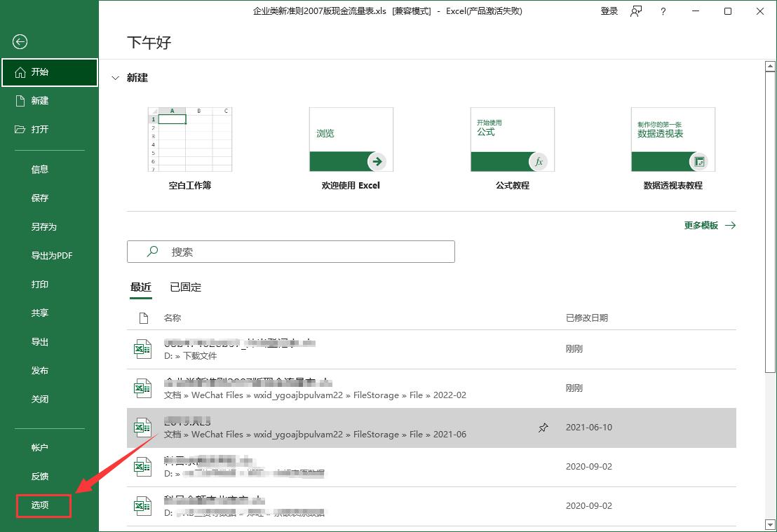Click the back arrow to exit backstage view
This screenshot has width=777, height=532.
point(20,42)
